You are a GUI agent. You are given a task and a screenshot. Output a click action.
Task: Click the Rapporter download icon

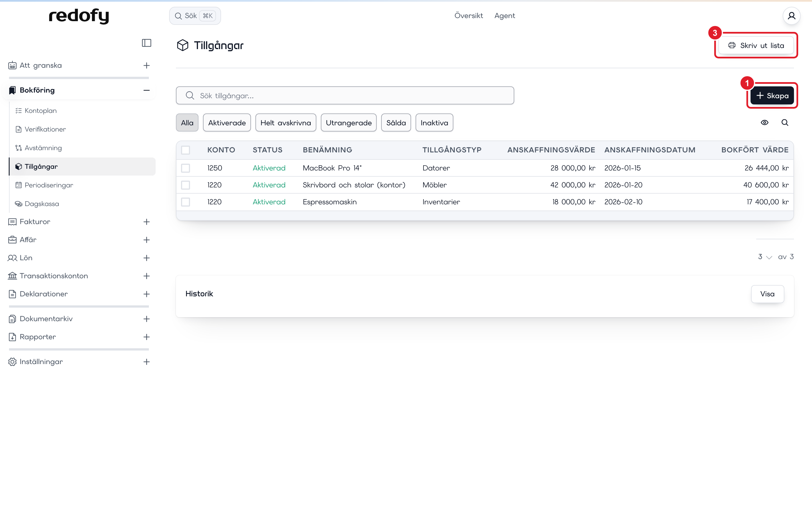[12, 337]
